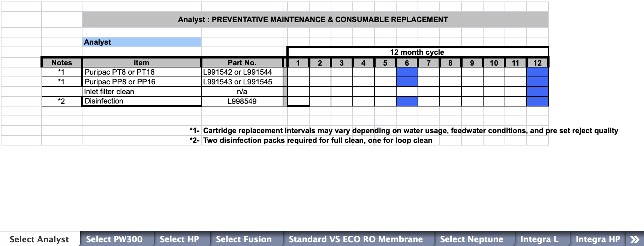The width and height of the screenshot is (644, 246).
Task: Open the Select HP sheet tab
Action: point(179,239)
